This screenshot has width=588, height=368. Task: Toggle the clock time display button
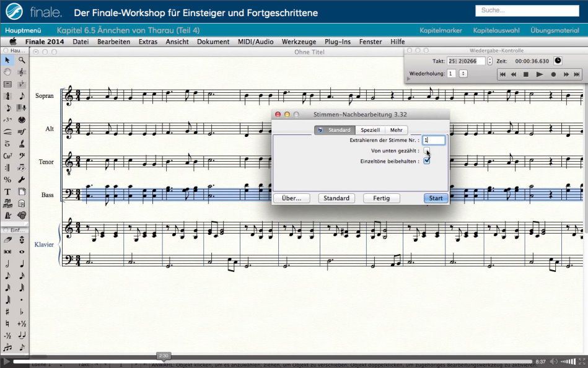pyautogui.click(x=558, y=61)
